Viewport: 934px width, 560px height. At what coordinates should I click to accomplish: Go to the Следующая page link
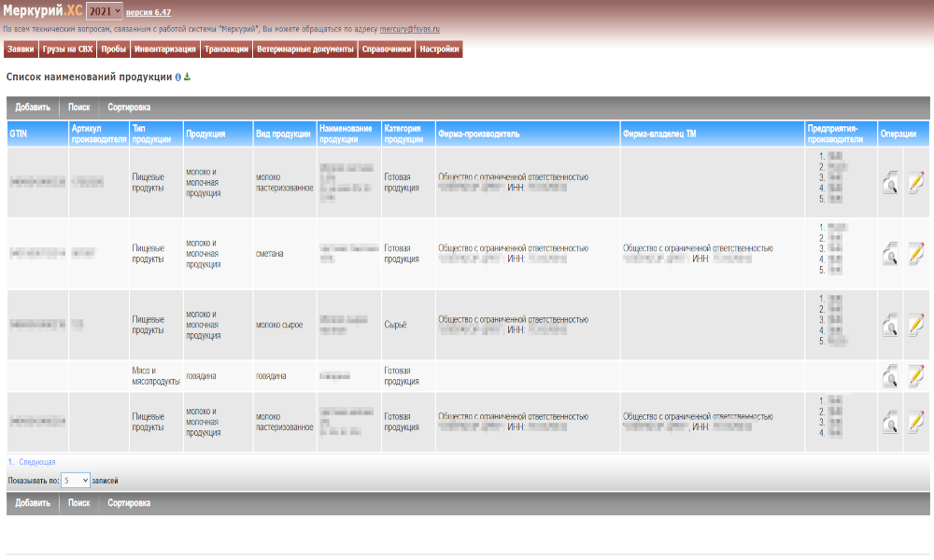click(x=37, y=462)
